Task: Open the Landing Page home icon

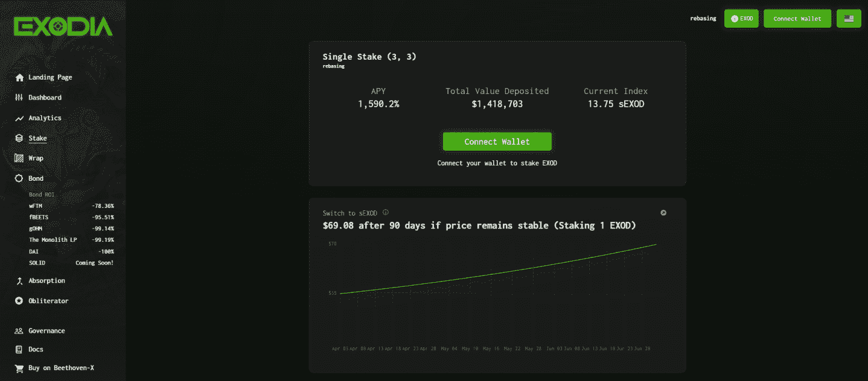Action: pyautogui.click(x=19, y=77)
